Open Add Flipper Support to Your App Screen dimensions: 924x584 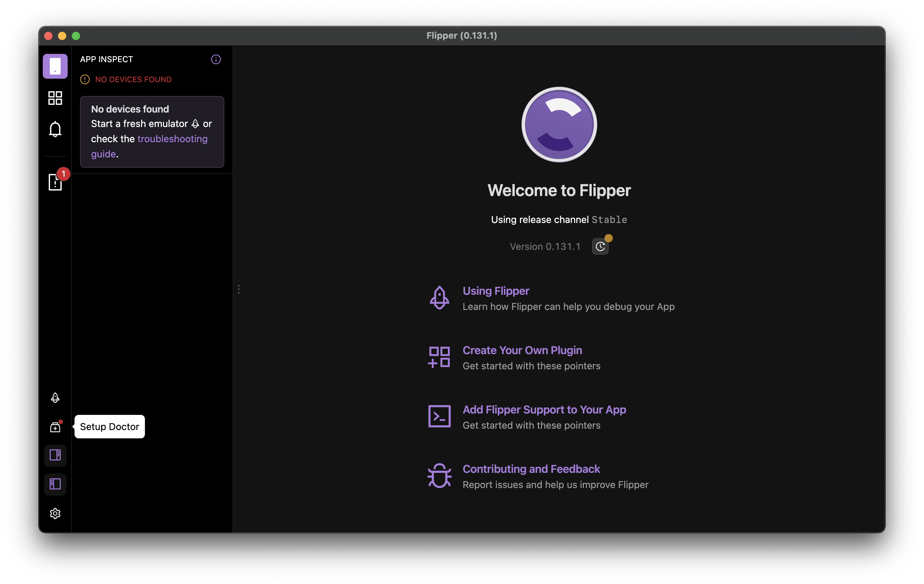(544, 409)
